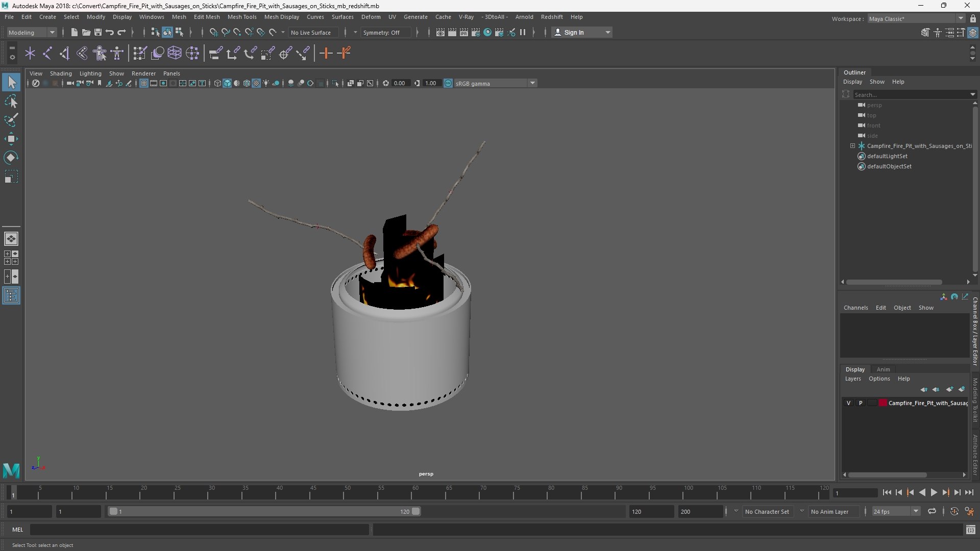Toggle layer visibility V box
The width and height of the screenshot is (980, 551).
(x=849, y=403)
